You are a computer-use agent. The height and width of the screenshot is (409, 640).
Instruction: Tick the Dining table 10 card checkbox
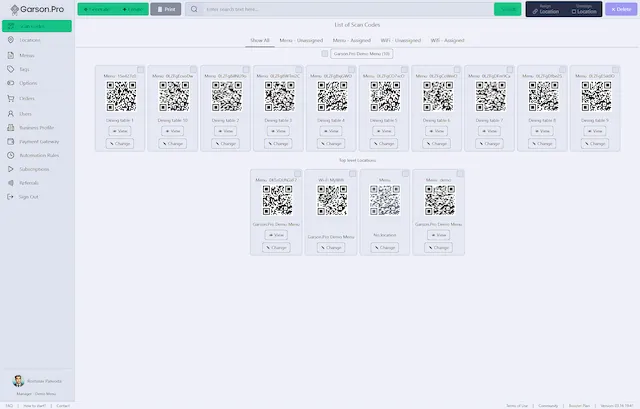pyautogui.click(x=193, y=69)
